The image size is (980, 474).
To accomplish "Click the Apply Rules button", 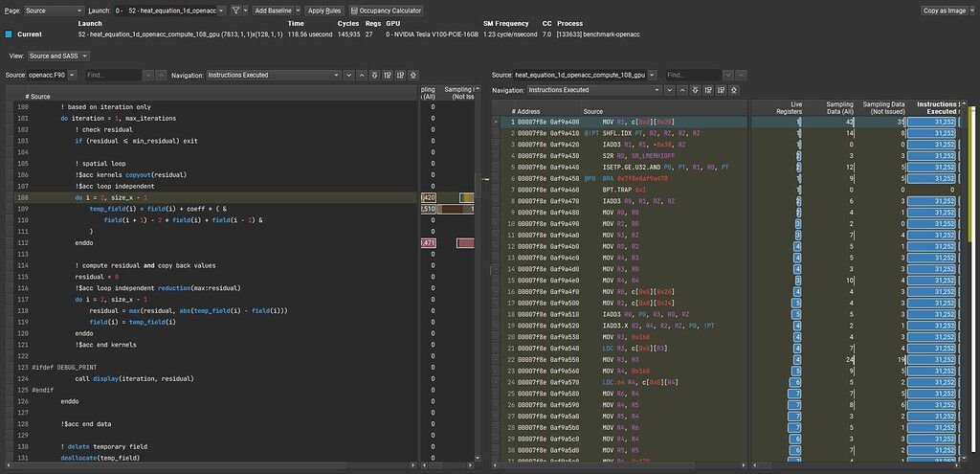I will pyautogui.click(x=323, y=11).
